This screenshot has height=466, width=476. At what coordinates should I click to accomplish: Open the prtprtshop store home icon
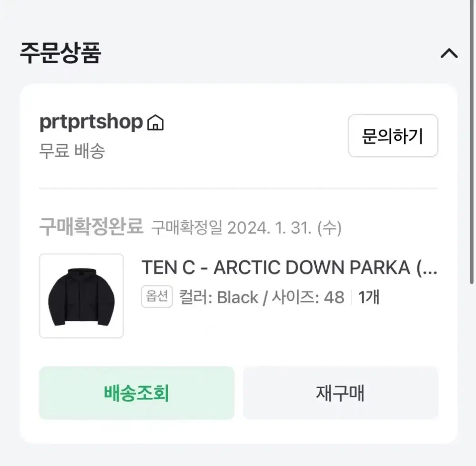[x=155, y=122]
